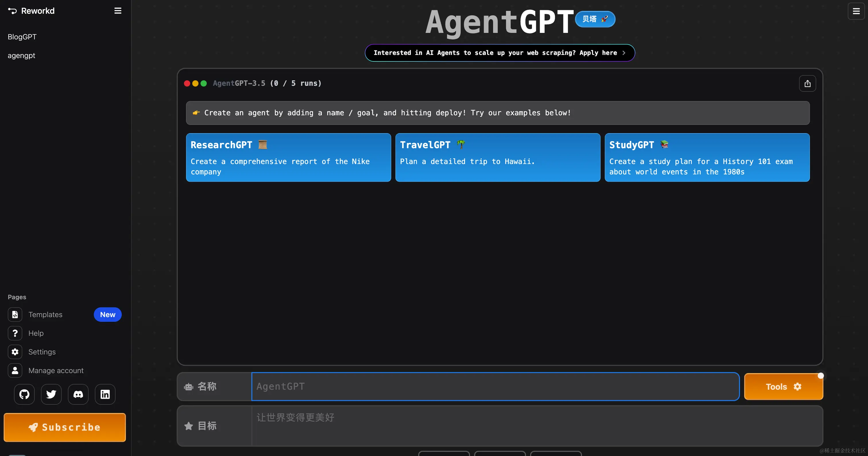
Task: Click the LinkedIn icon
Action: (x=105, y=394)
